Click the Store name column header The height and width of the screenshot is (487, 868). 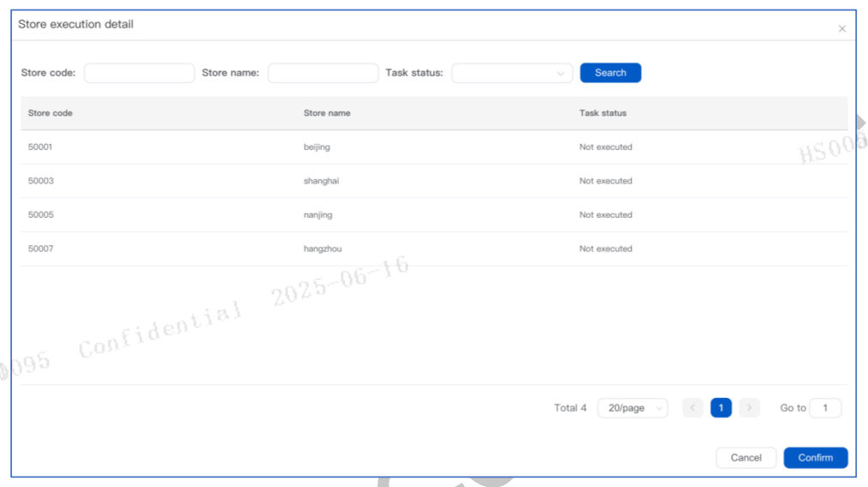(x=327, y=113)
